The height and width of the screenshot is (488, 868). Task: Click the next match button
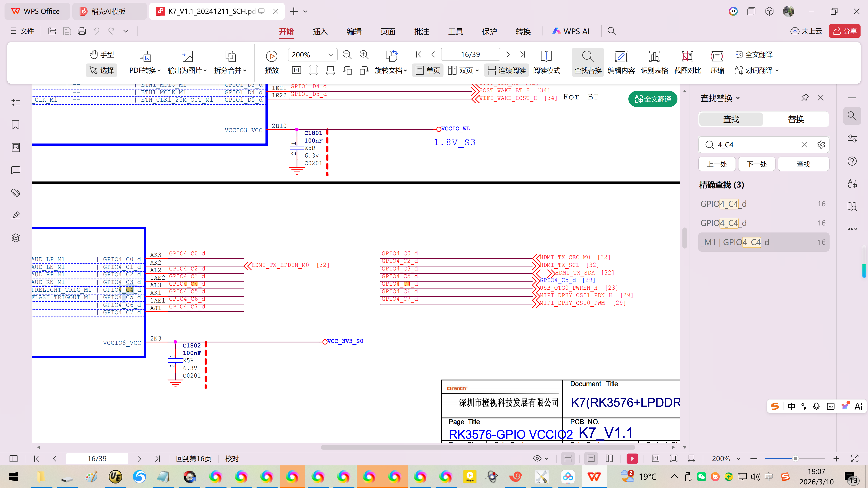pyautogui.click(x=757, y=164)
